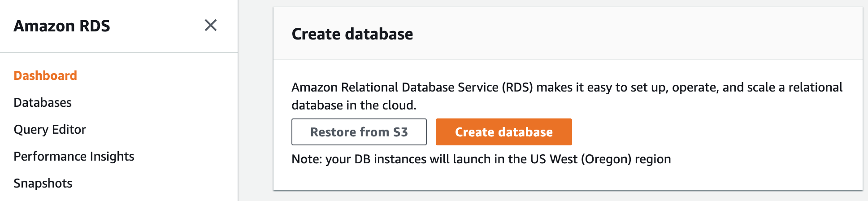The width and height of the screenshot is (868, 201).
Task: Open the Dashboard page in sidebar
Action: (45, 75)
